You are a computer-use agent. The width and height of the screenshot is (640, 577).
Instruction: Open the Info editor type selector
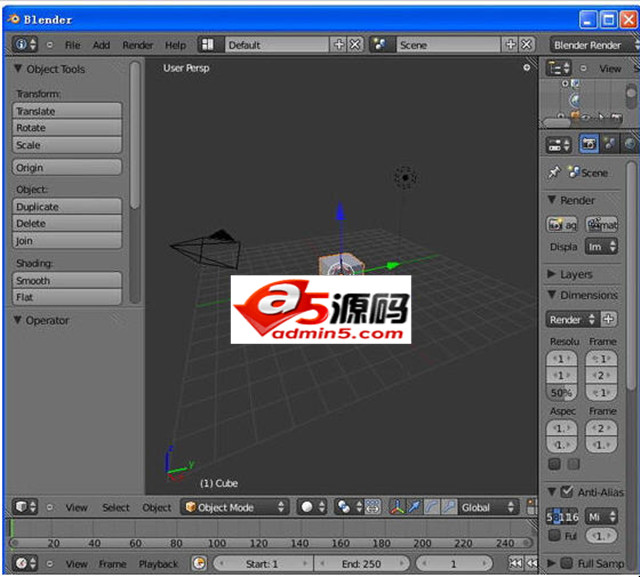coord(24,44)
